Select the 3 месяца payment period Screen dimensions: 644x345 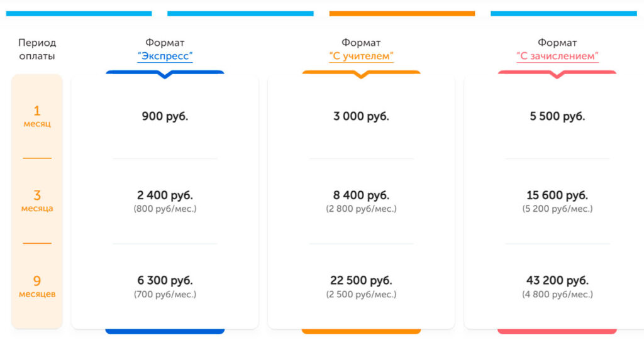[37, 200]
